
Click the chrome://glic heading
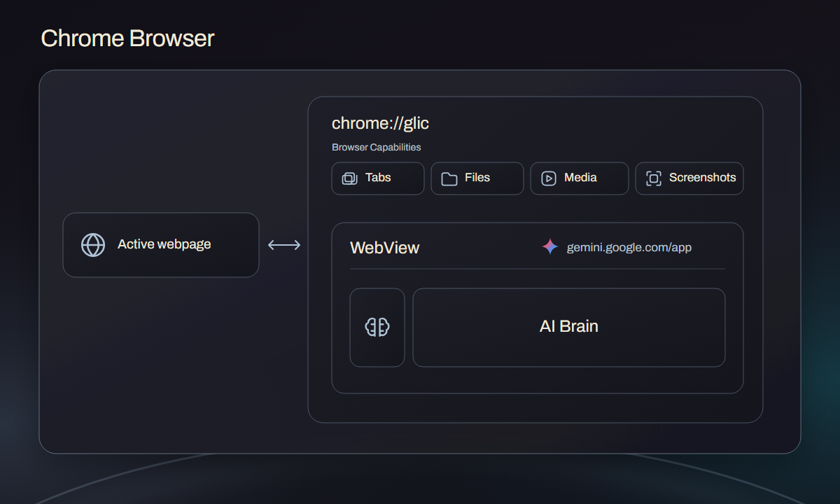tap(380, 123)
